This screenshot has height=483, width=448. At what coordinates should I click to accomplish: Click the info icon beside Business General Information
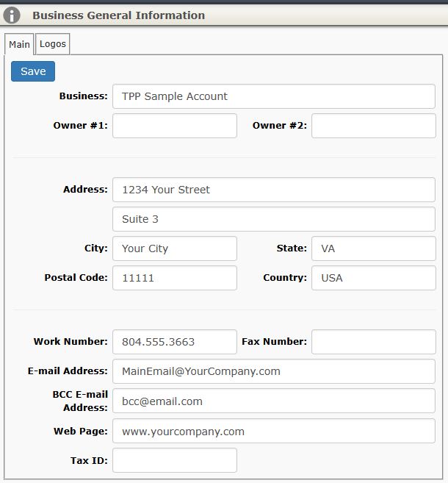click(12, 15)
